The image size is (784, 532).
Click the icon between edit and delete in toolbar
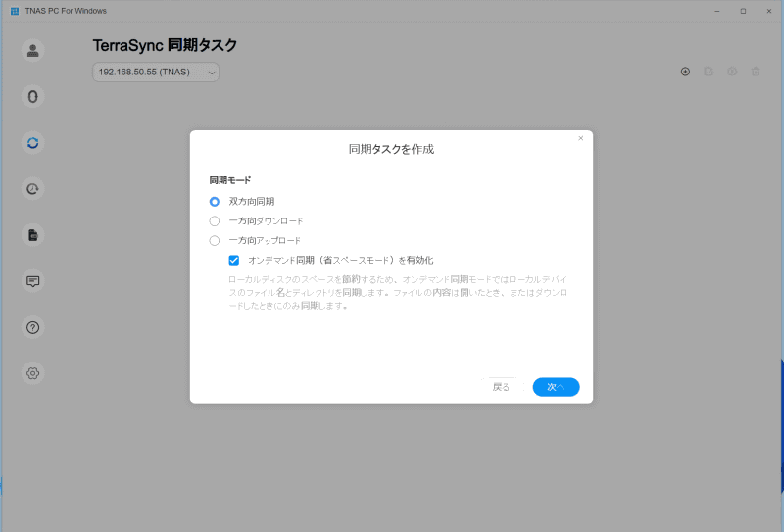pyautogui.click(x=732, y=72)
